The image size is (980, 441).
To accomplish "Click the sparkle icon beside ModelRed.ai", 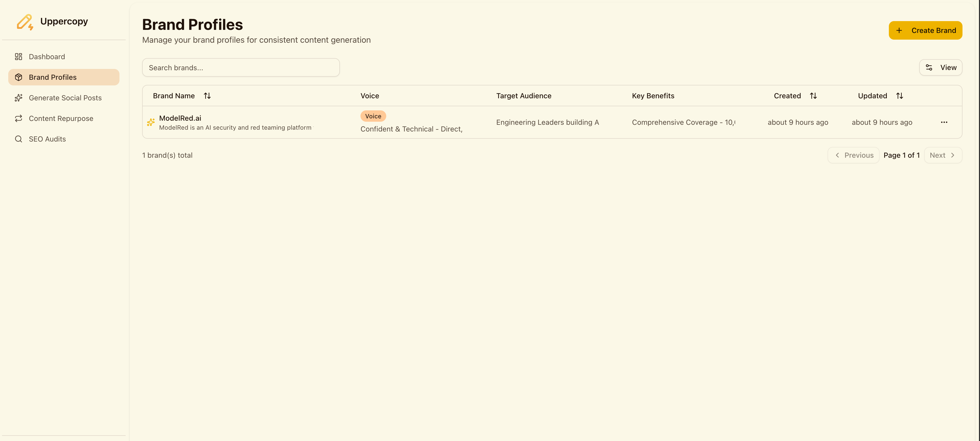I will pos(151,122).
